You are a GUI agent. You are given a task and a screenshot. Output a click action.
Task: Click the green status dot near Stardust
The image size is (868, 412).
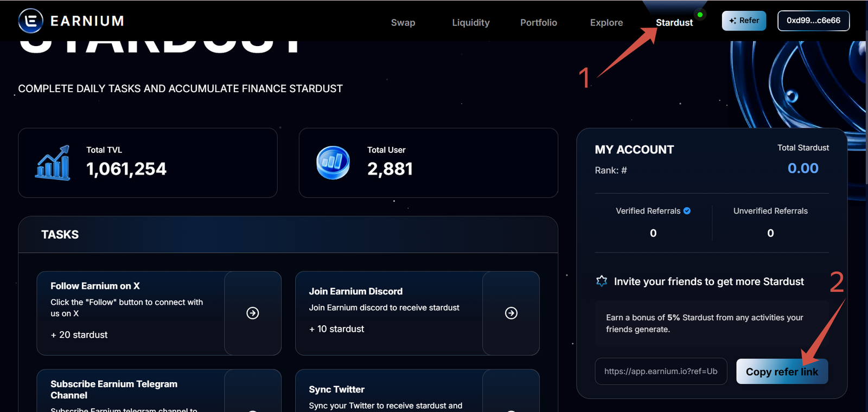[x=700, y=15]
